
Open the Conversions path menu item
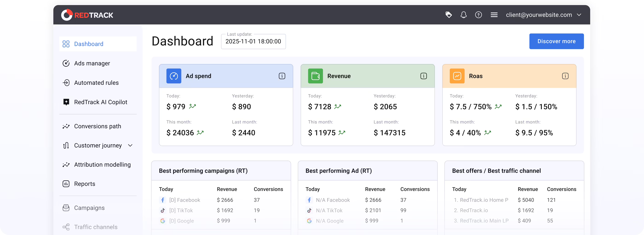click(x=98, y=126)
